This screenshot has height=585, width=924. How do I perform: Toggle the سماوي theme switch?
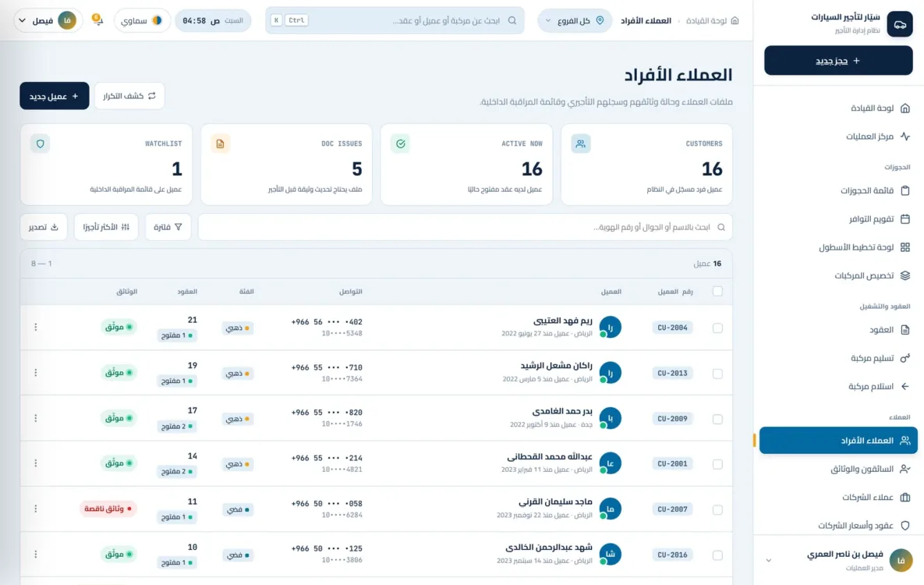click(x=142, y=20)
